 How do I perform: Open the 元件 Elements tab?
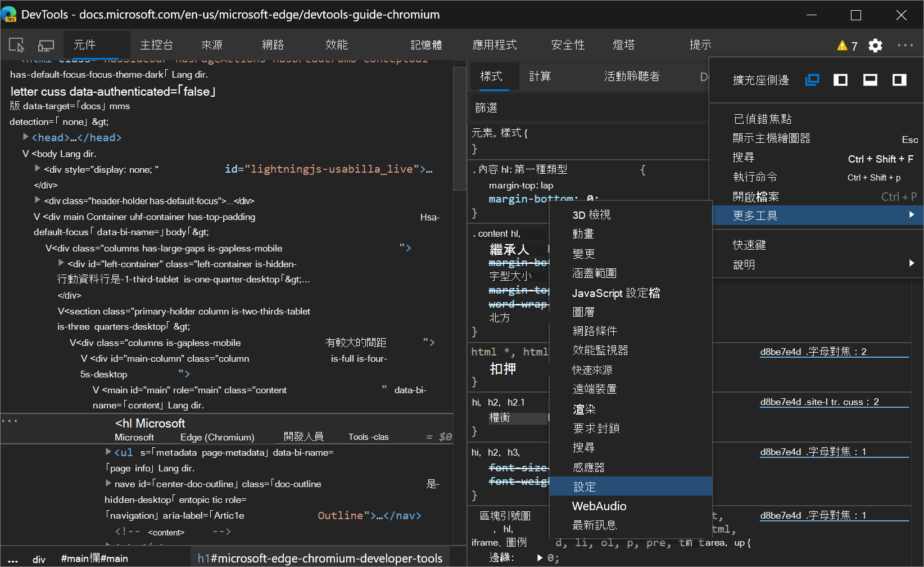click(85, 45)
